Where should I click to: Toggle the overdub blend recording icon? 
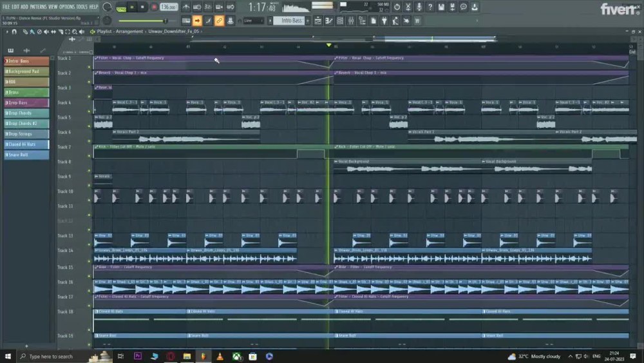click(220, 7)
